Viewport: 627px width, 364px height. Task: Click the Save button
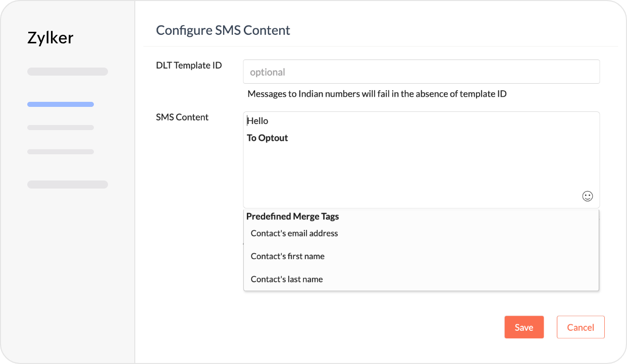[x=524, y=327]
